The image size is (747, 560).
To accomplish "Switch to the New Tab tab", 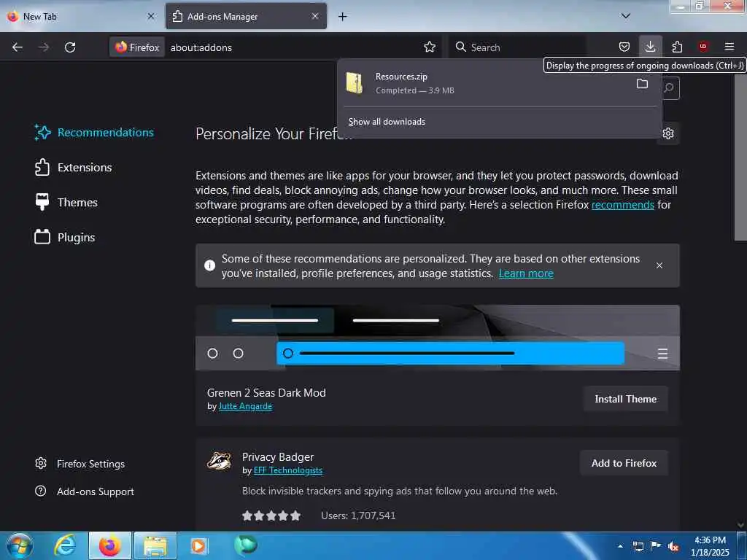I will (81, 16).
